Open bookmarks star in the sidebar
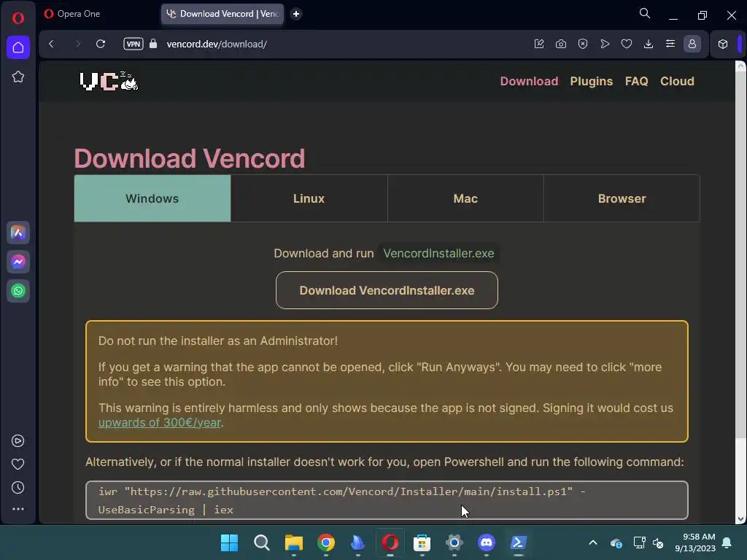The image size is (747, 560). pos(18,77)
